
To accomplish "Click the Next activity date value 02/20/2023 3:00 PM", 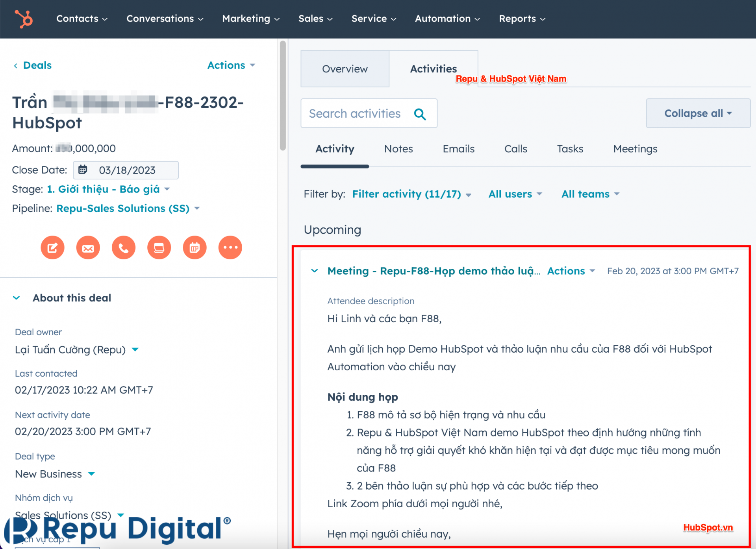I will (x=83, y=431).
